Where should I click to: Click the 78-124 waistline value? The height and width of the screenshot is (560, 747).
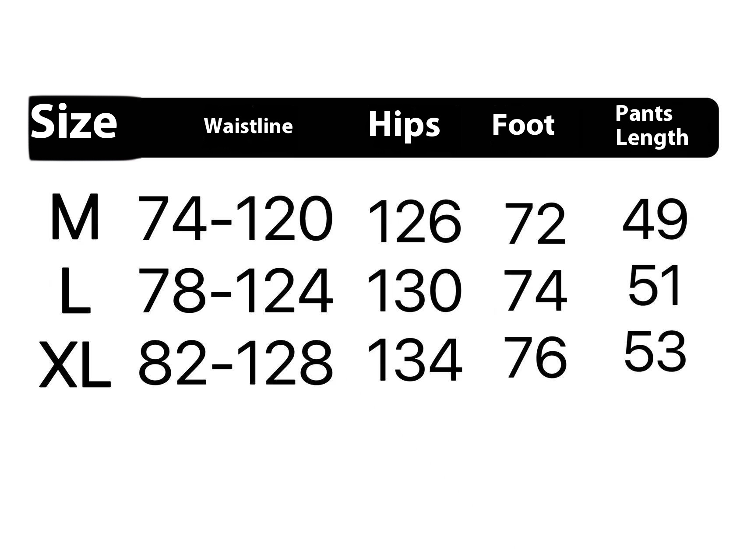point(235,291)
